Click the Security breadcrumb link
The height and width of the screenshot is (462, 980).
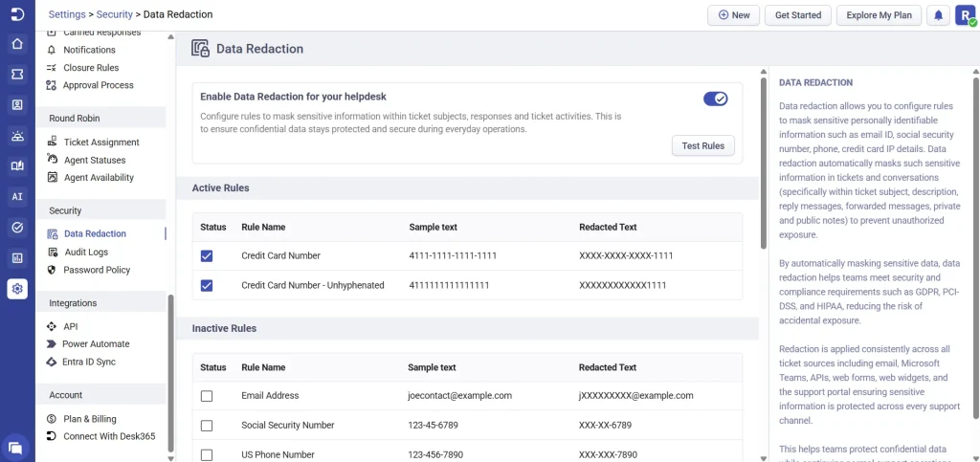click(115, 14)
